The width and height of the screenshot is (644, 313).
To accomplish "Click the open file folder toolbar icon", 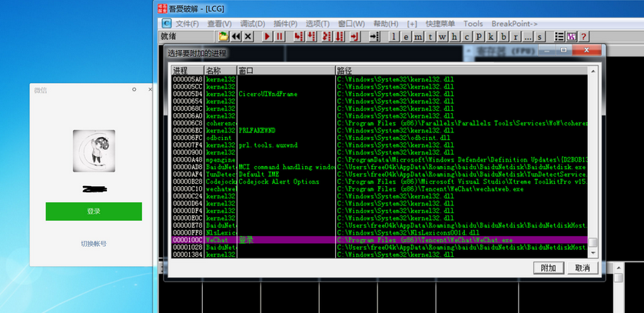I will [224, 37].
